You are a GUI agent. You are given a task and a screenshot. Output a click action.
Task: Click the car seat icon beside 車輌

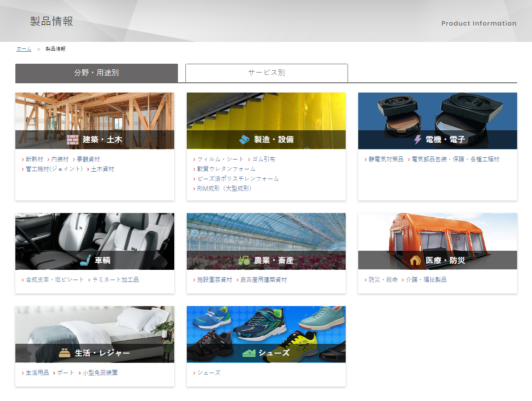point(85,261)
